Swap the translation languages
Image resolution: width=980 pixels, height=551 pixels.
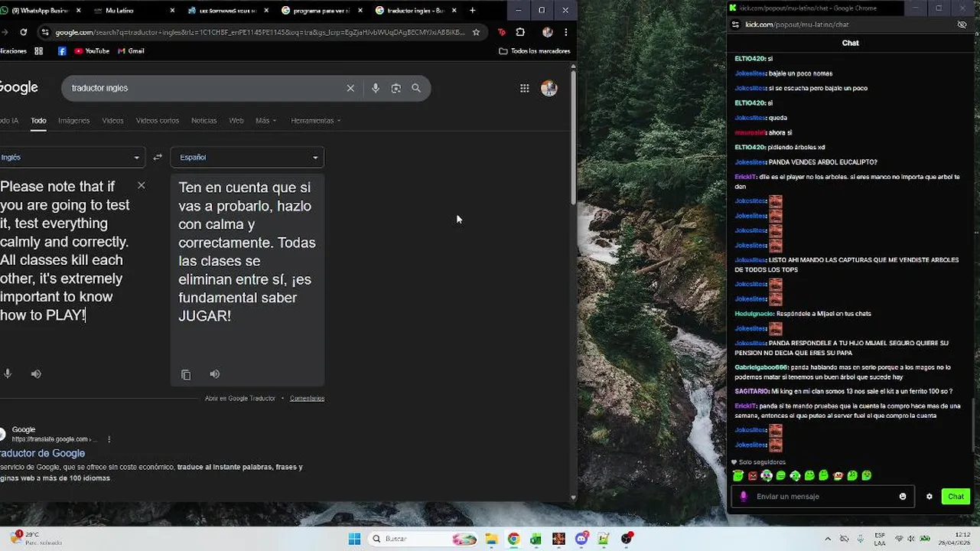coord(158,157)
